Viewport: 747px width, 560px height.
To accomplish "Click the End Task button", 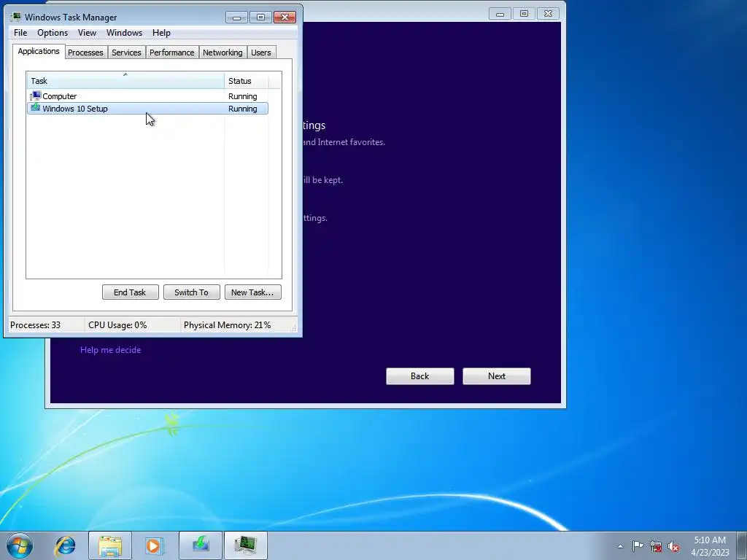I will [x=130, y=292].
